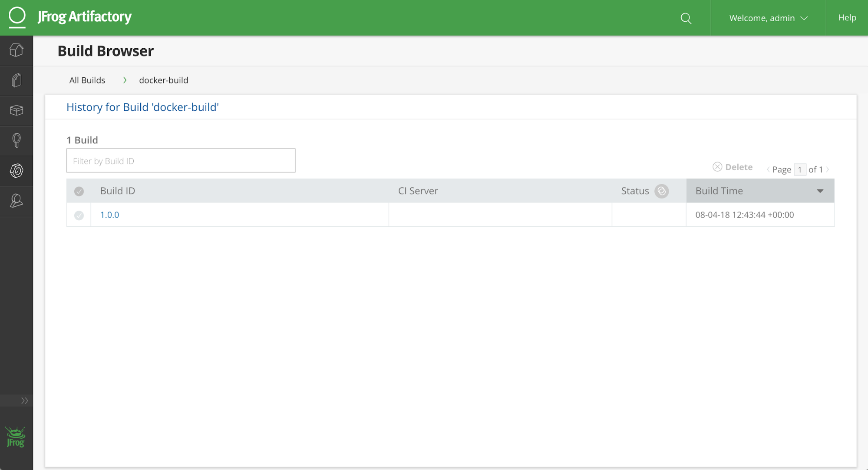
Task: Open the top bar search icon
Action: [x=686, y=18]
